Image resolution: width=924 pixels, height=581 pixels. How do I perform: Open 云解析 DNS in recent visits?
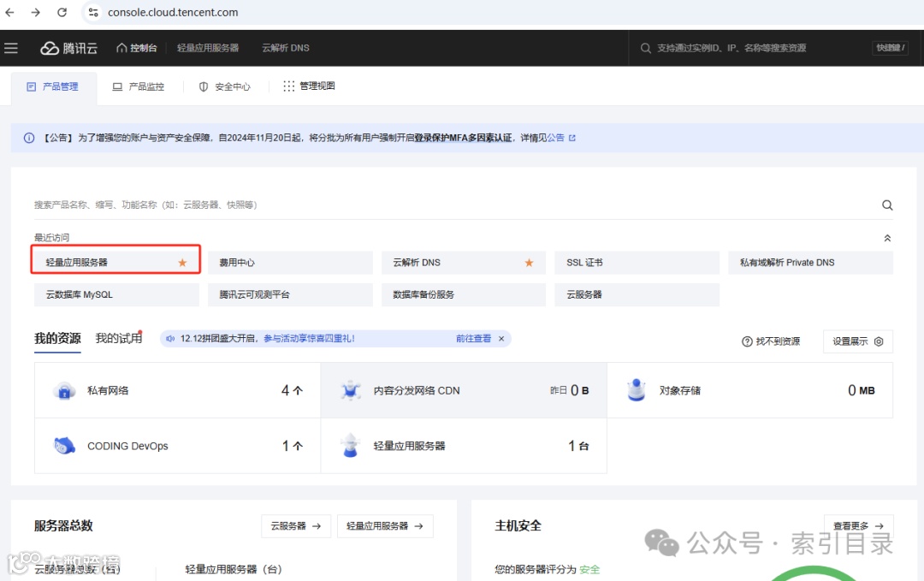[x=463, y=262]
